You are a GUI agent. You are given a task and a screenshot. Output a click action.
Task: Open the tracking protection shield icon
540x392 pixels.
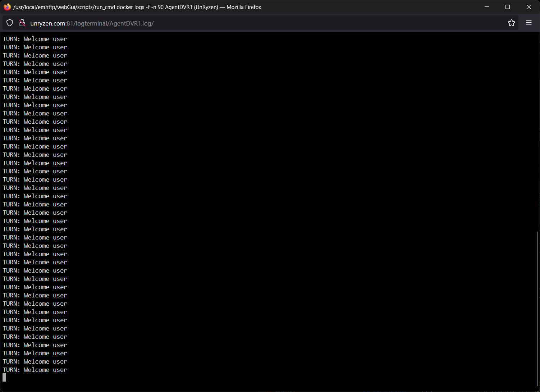click(10, 23)
